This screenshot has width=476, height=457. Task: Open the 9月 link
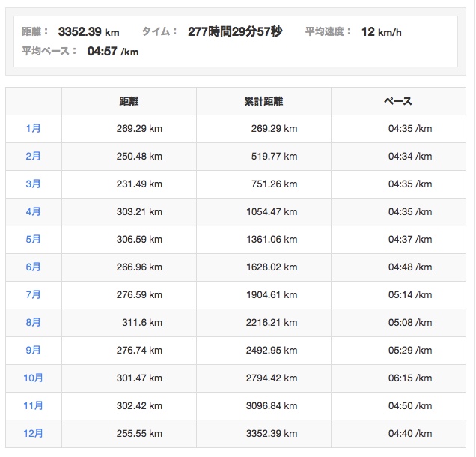33,351
